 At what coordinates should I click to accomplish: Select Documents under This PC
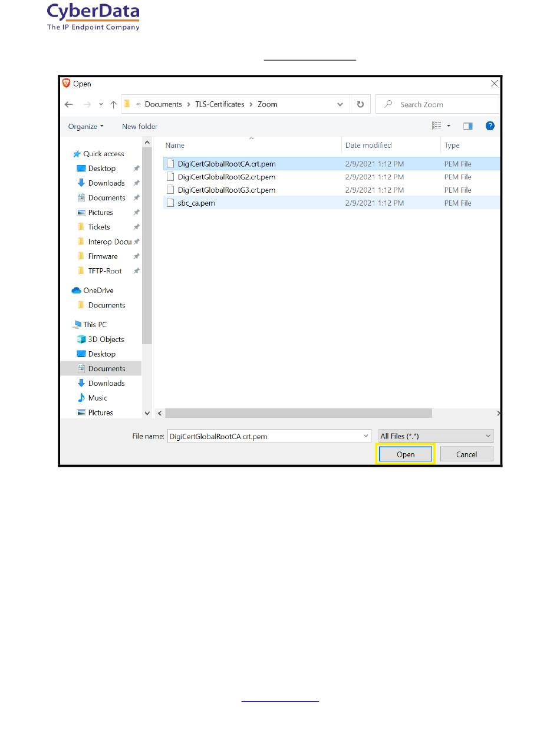[101, 369]
